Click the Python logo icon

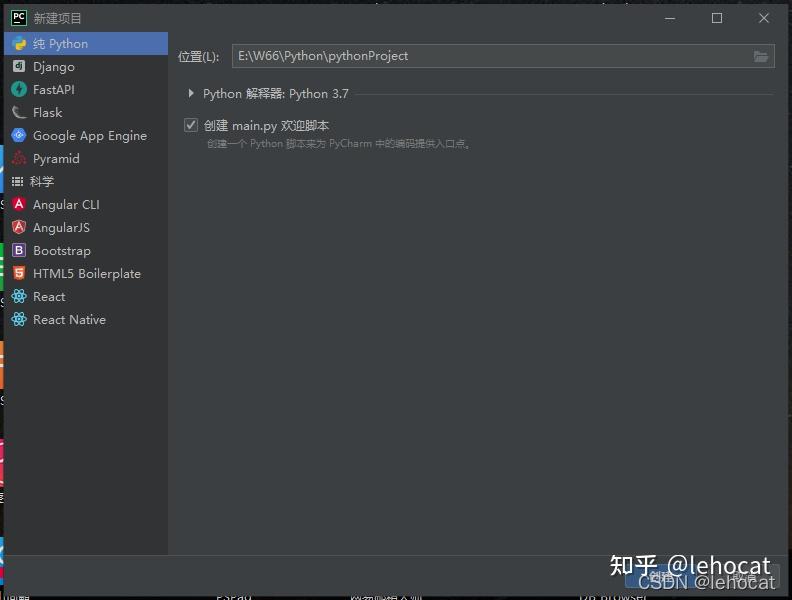point(19,43)
